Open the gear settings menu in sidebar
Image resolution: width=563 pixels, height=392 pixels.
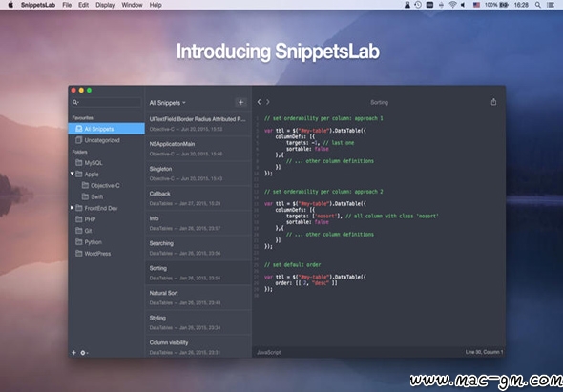tap(84, 353)
